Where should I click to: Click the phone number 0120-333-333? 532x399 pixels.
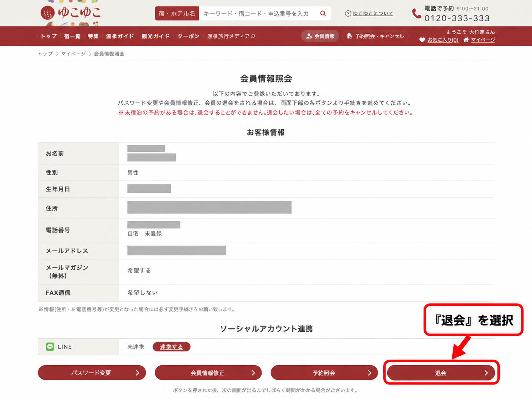tap(457, 18)
